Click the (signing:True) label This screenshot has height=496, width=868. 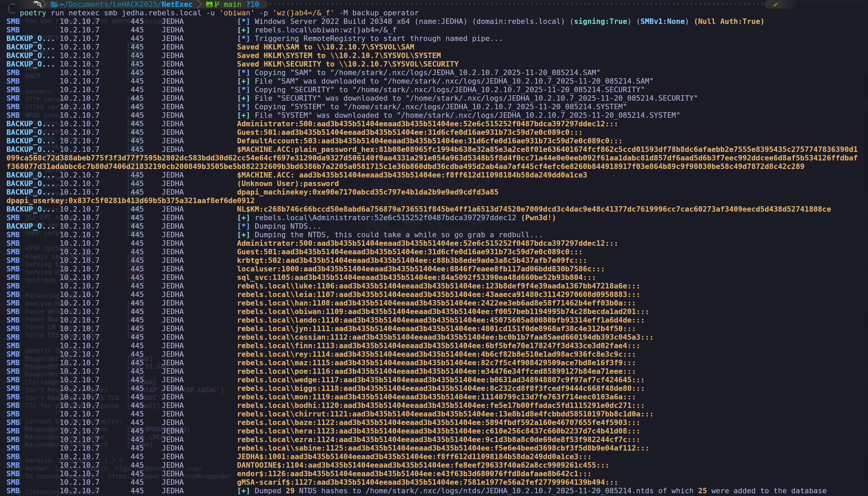[x=601, y=22]
